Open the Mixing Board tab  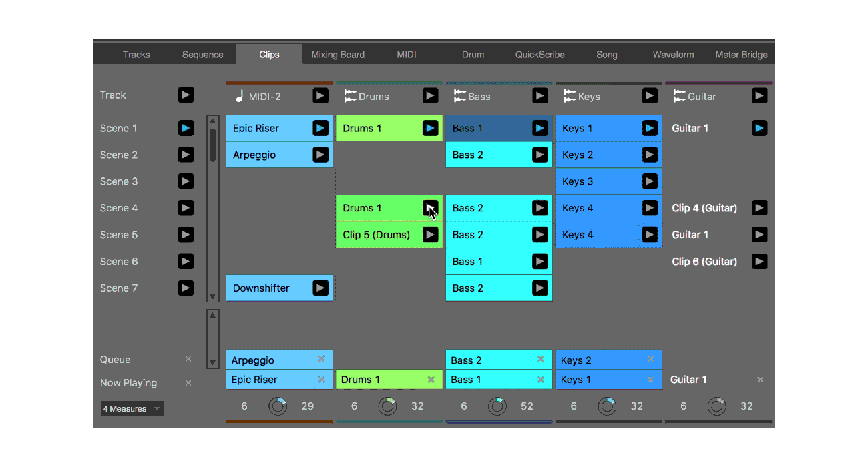click(338, 55)
